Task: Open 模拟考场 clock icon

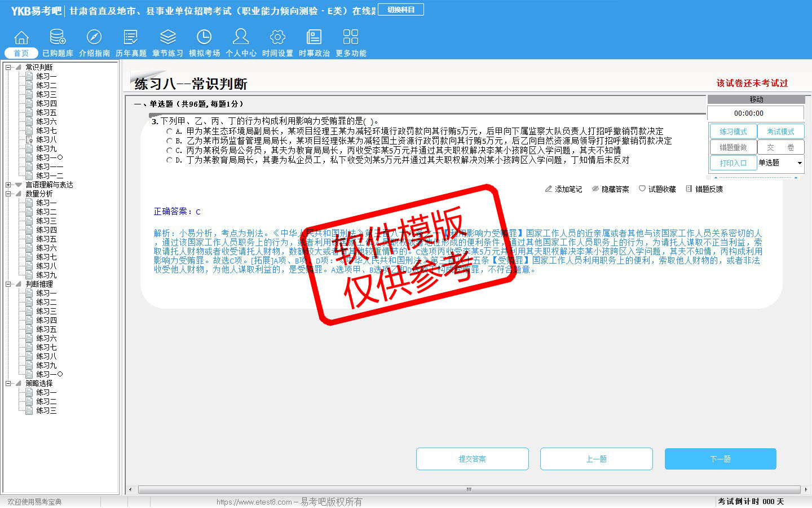Action: (x=204, y=38)
